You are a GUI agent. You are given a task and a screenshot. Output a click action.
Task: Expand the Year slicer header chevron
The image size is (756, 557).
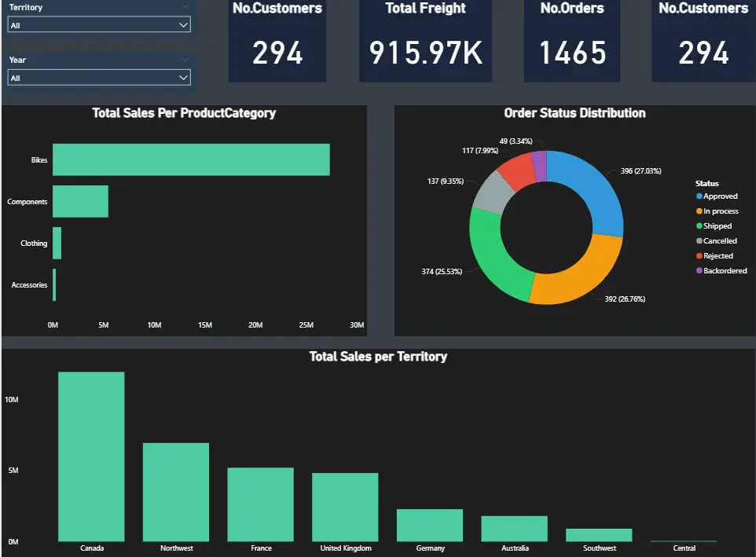click(x=187, y=59)
